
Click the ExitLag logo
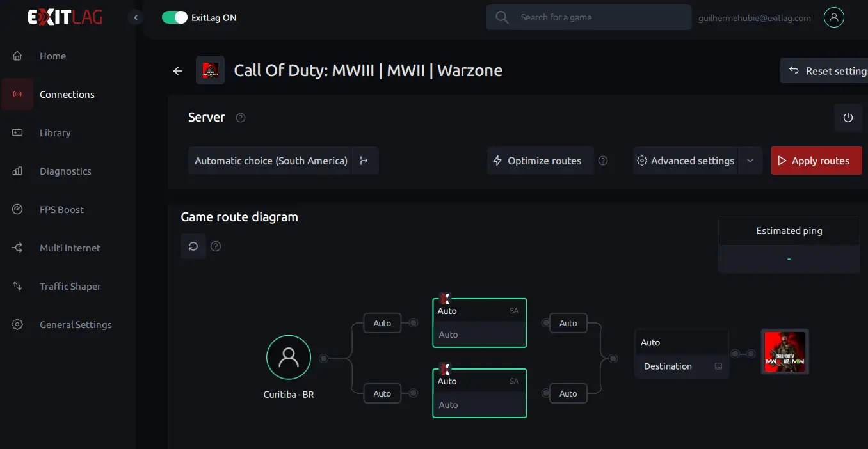(65, 17)
